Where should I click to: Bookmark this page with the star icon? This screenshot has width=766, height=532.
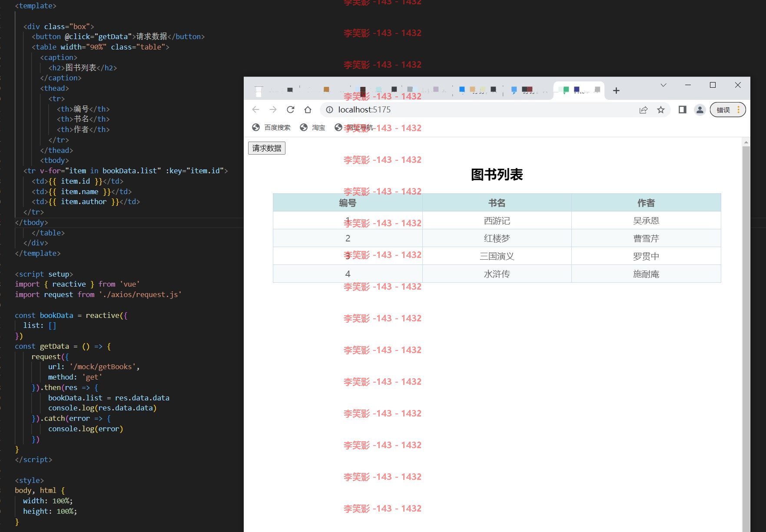(661, 110)
